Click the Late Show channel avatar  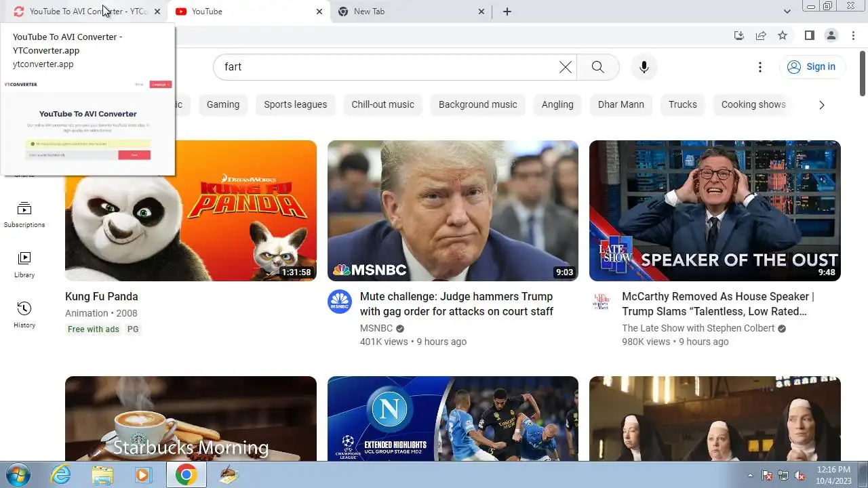coord(601,302)
